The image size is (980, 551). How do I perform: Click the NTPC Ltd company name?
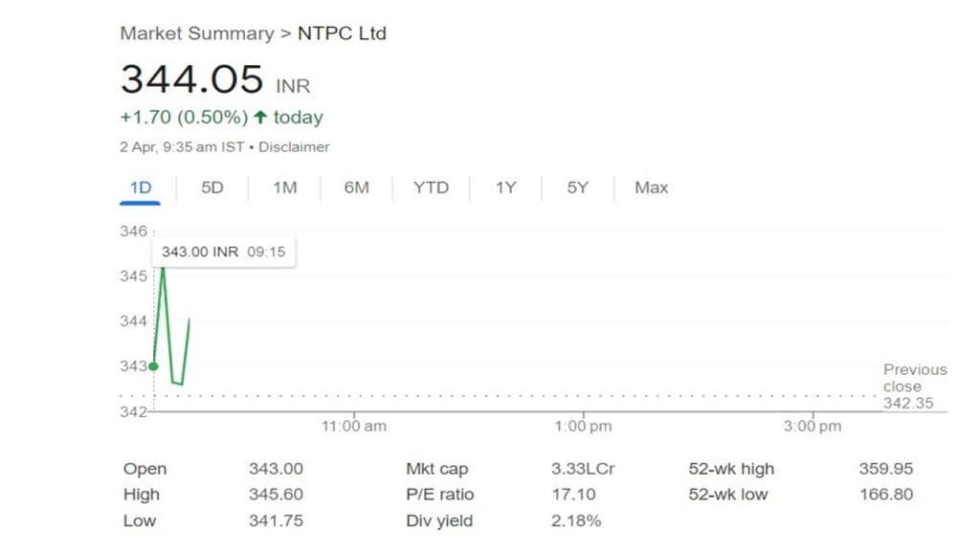coord(342,33)
